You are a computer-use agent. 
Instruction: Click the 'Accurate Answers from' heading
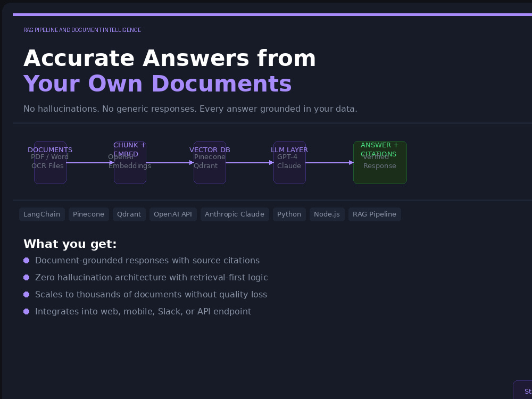[x=170, y=58]
